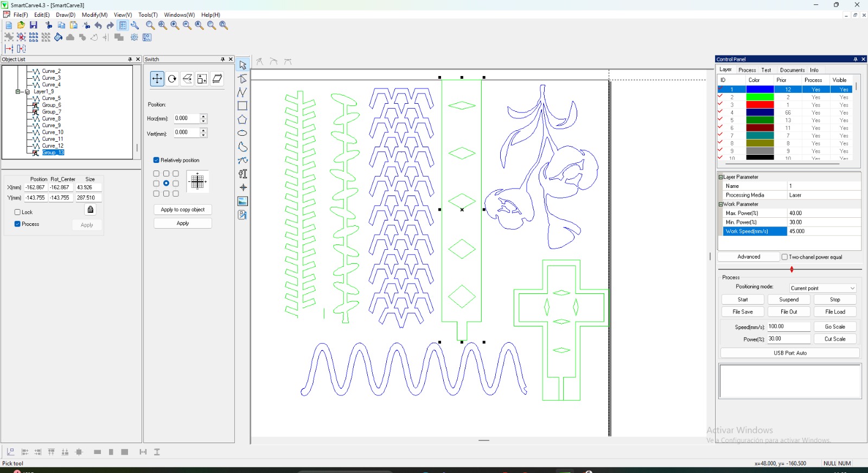Open the Positioning mode dropdown
Screen dimensions: 868x473
tap(822, 288)
